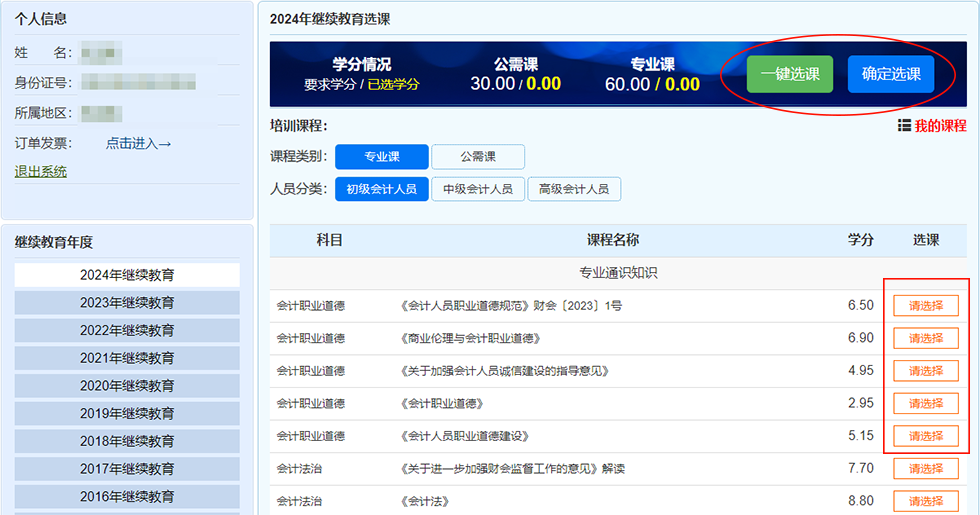The width and height of the screenshot is (980, 515).
Task: Open 点击进入 order invoice link
Action: [x=138, y=143]
